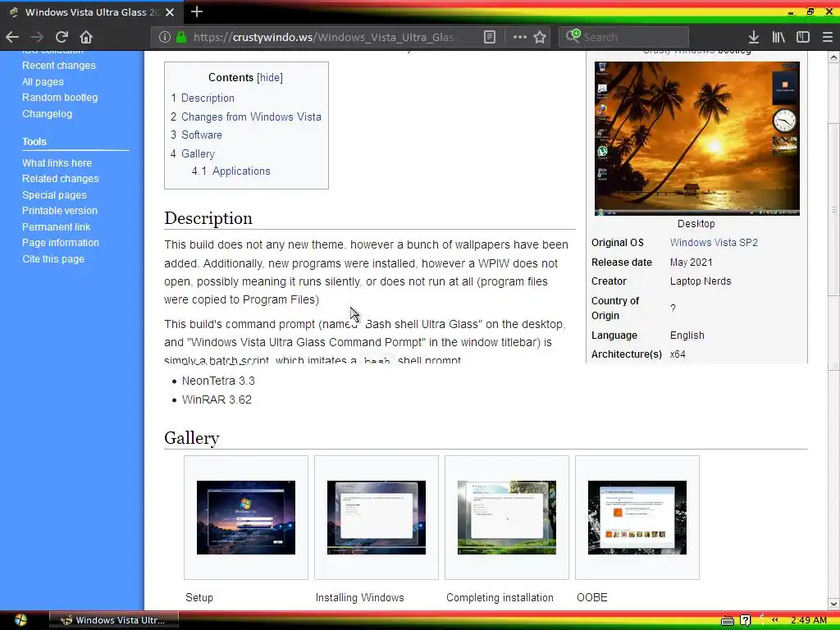Select the Windows Vista Ultra Glass browser tab

91,11
